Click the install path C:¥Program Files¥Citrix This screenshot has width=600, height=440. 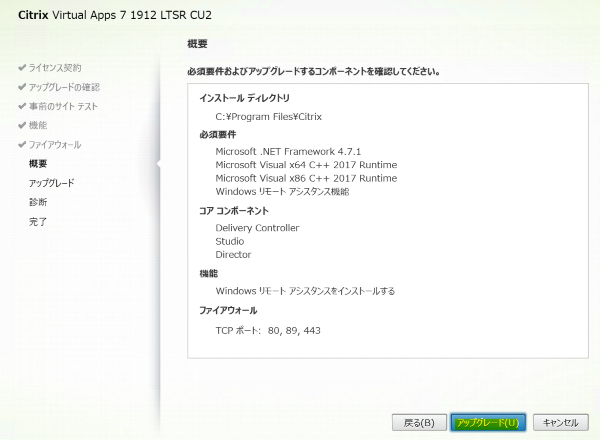pyautogui.click(x=269, y=117)
